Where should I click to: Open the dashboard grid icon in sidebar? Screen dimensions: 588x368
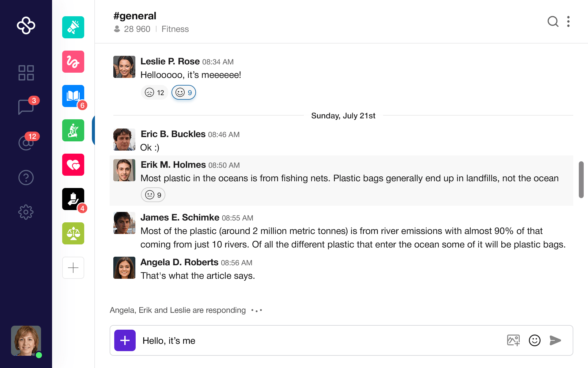26,73
